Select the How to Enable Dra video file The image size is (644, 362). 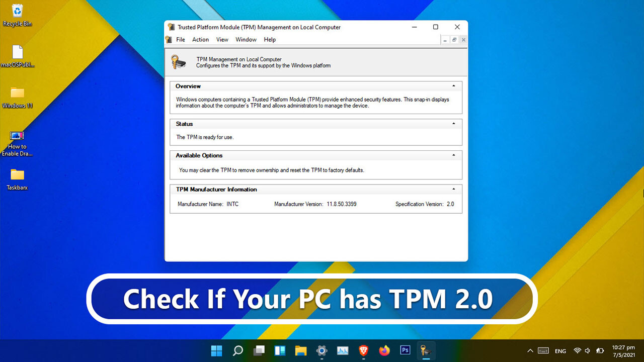(18, 144)
